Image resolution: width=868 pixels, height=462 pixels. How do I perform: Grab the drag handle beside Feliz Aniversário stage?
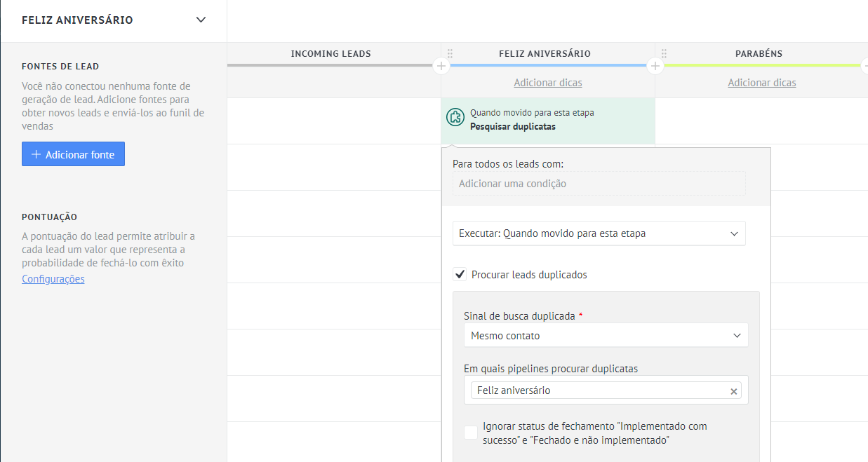450,53
